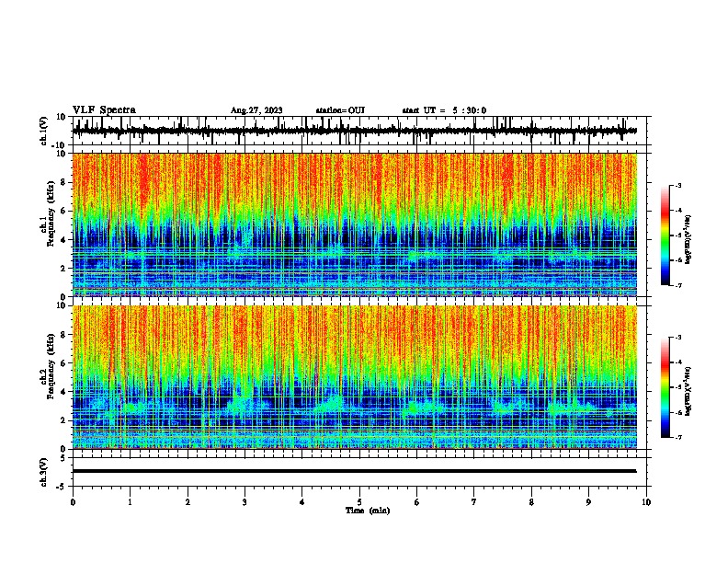The height and width of the screenshot is (563, 728).
Task: Click the ch.2 "Frequency (kHz)" axis label
Action: pyautogui.click(x=51, y=367)
